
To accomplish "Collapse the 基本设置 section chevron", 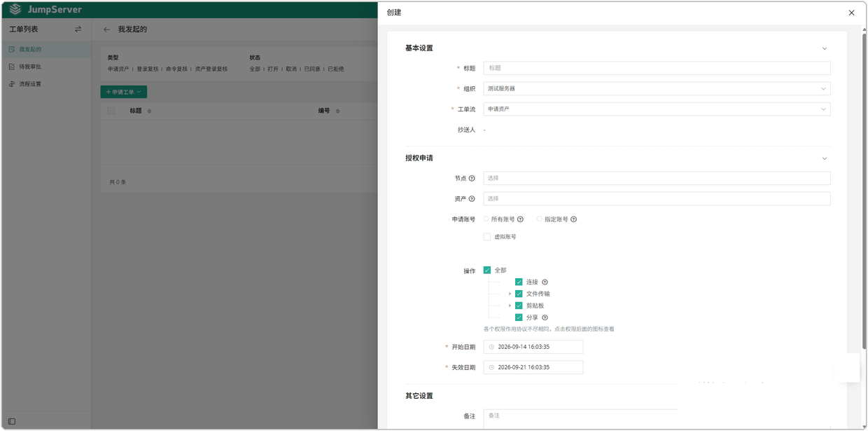I will (x=825, y=48).
